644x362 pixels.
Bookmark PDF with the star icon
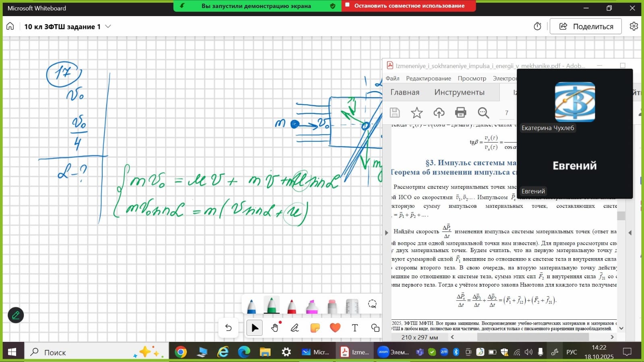(416, 113)
